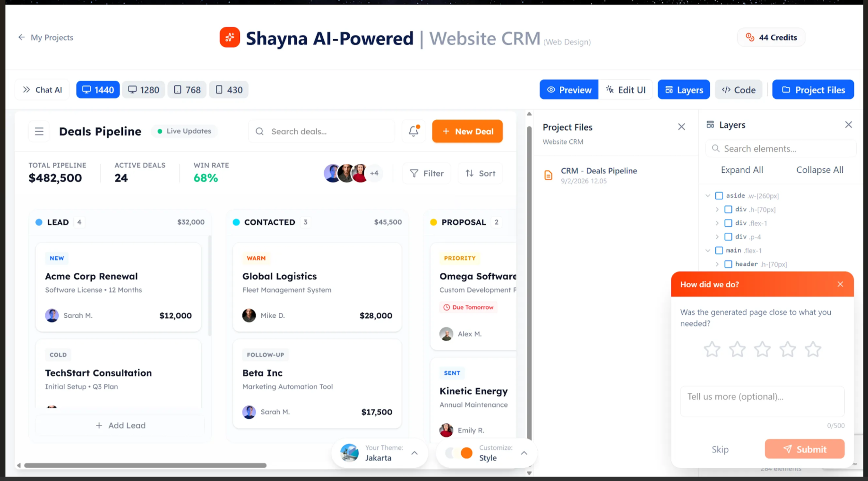Expand the Chat AI panel
Screen dimensions: 868x481
coord(42,89)
